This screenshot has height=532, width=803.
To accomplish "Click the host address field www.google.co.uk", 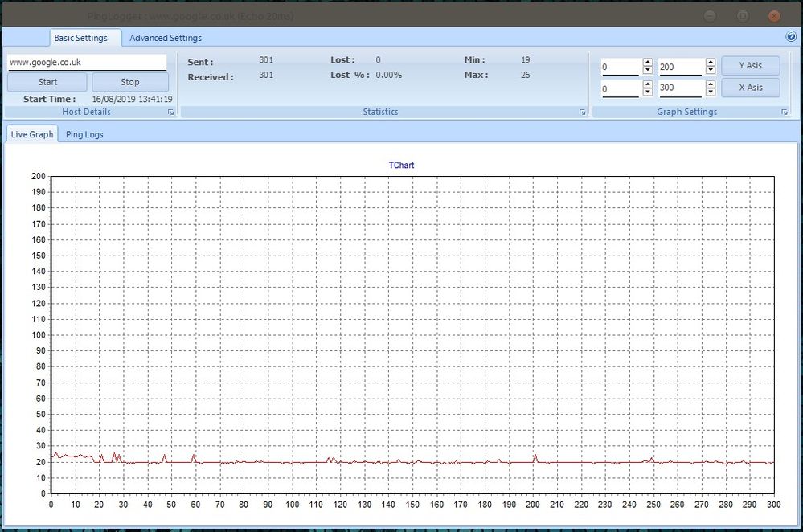I will 86,62.
